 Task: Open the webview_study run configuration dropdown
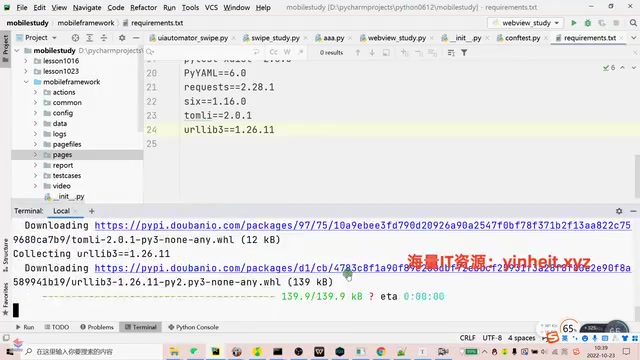click(526, 23)
